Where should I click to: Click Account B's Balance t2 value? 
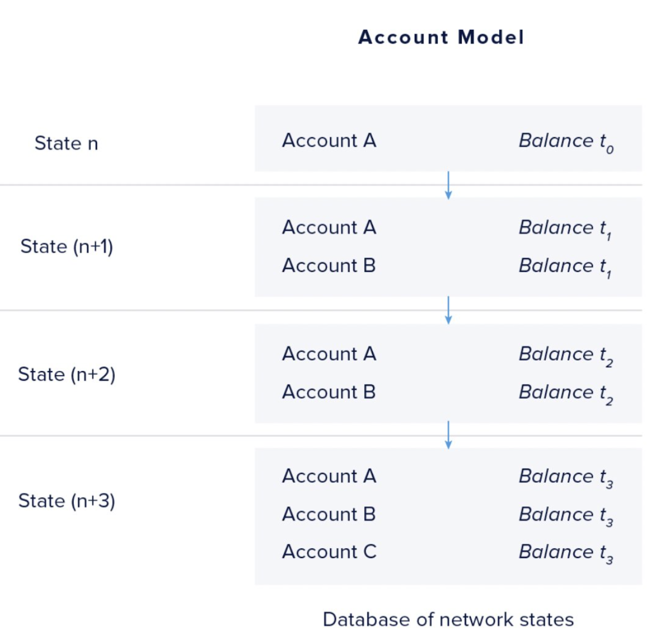[566, 393]
